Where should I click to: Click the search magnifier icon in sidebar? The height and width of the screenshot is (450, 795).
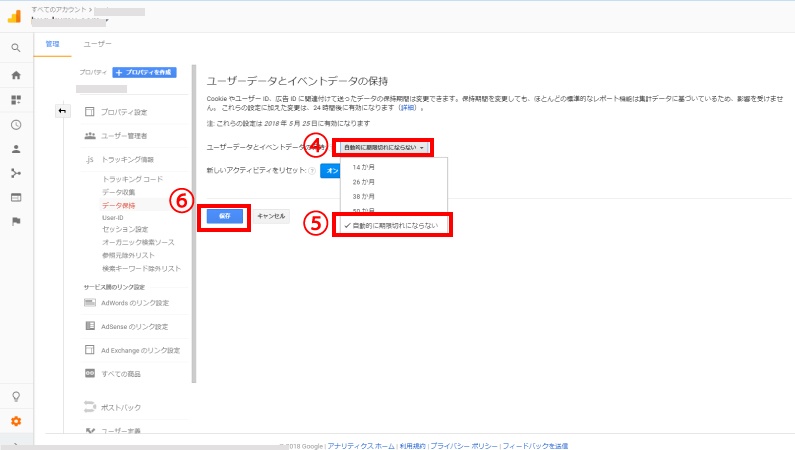pyautogui.click(x=15, y=47)
